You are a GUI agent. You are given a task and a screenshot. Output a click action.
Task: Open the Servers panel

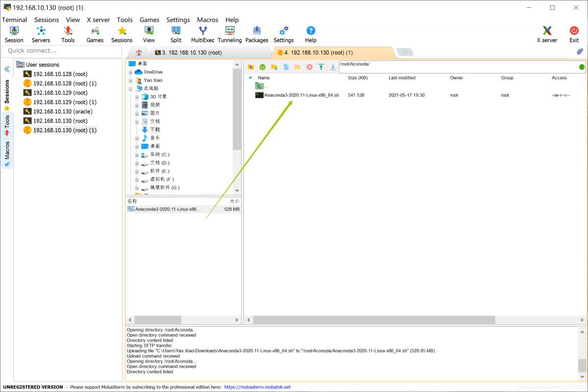(x=41, y=33)
